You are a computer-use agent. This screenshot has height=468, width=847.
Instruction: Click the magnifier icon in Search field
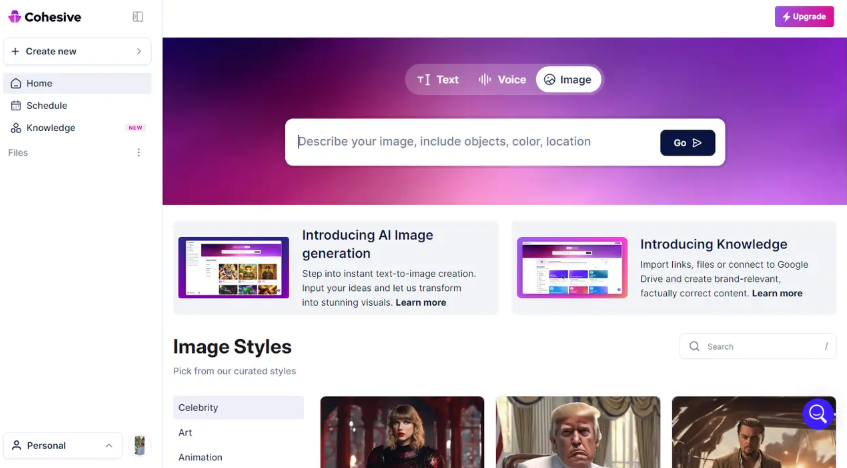694,346
